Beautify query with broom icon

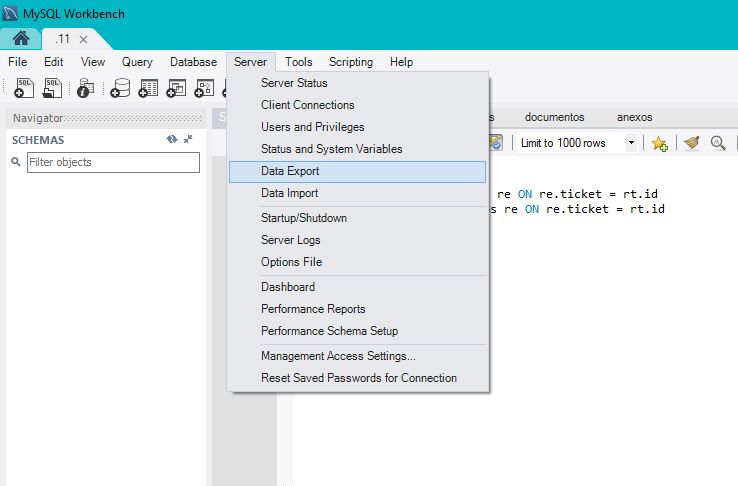[x=691, y=143]
